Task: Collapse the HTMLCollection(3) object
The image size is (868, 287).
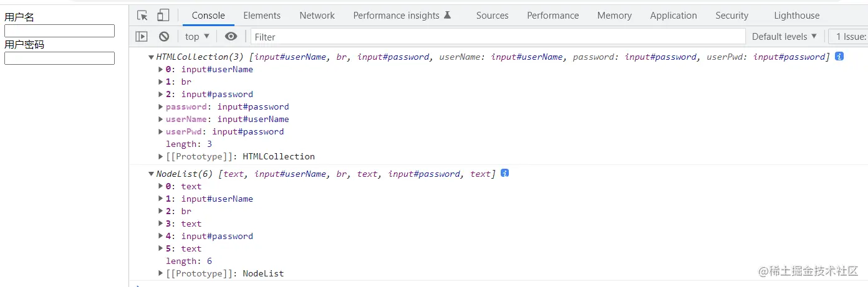Action: [151, 57]
